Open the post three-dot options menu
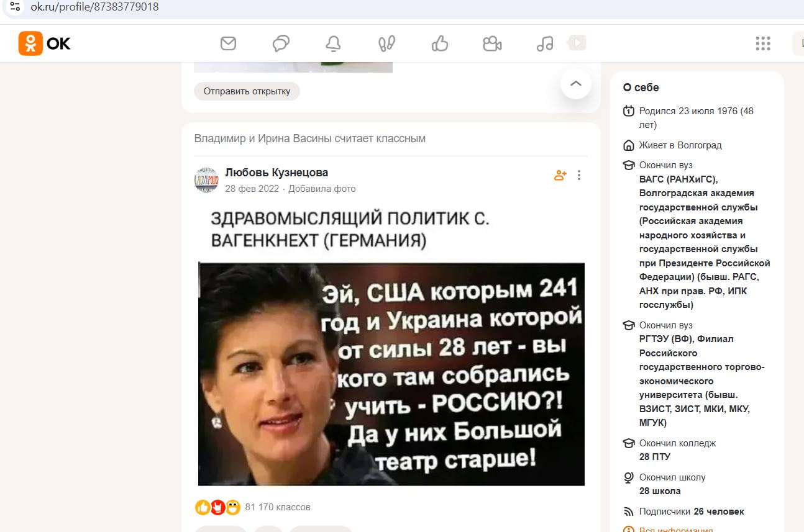Image resolution: width=804 pixels, height=532 pixels. click(579, 175)
